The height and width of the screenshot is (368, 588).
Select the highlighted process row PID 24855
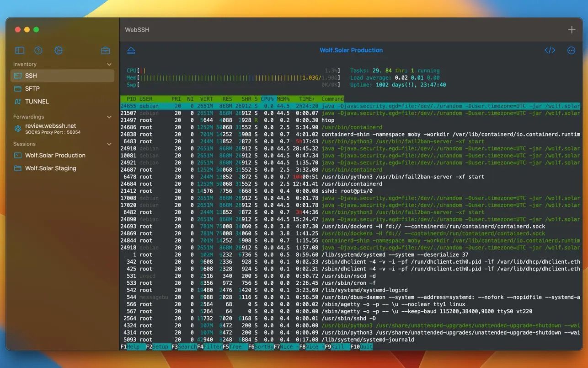pos(350,106)
